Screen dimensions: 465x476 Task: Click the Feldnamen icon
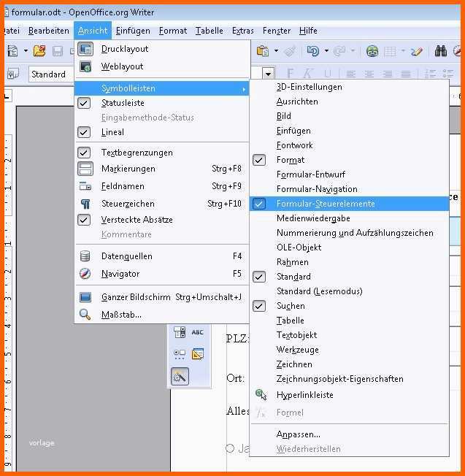point(85,185)
